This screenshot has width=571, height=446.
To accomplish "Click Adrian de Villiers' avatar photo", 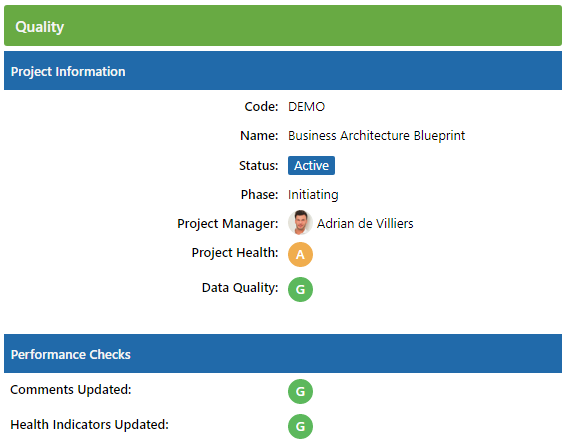I will [x=300, y=222].
